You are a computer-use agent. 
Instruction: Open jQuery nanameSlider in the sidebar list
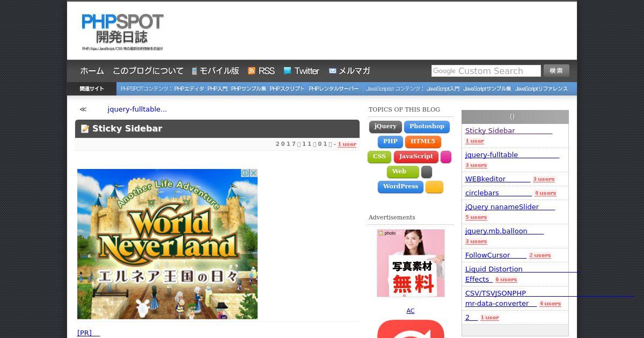click(510, 207)
